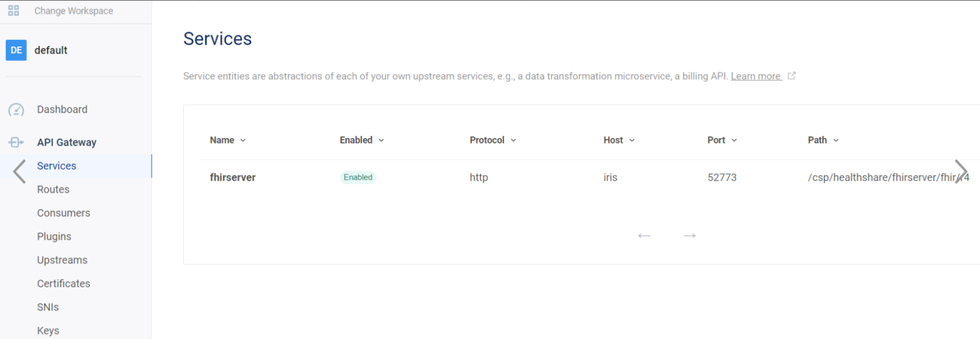
Task: Click the left chevron carousel arrow
Action: pyautogui.click(x=20, y=171)
